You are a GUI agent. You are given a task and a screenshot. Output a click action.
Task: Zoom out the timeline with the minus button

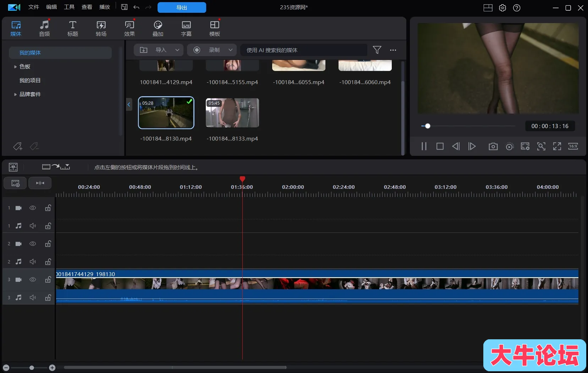click(6, 368)
